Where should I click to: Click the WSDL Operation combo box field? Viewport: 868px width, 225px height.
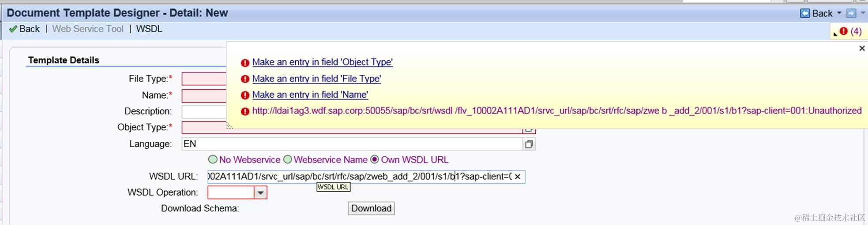[231, 192]
